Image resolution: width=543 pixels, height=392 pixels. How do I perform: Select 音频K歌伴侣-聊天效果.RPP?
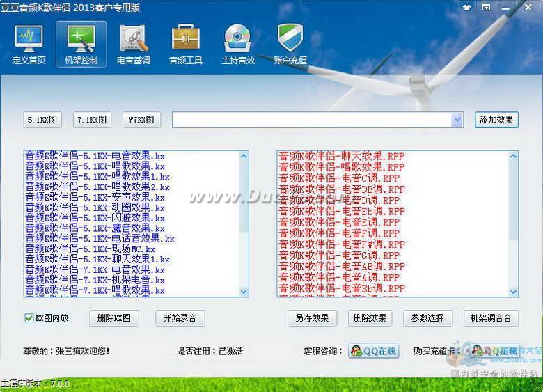[341, 156]
